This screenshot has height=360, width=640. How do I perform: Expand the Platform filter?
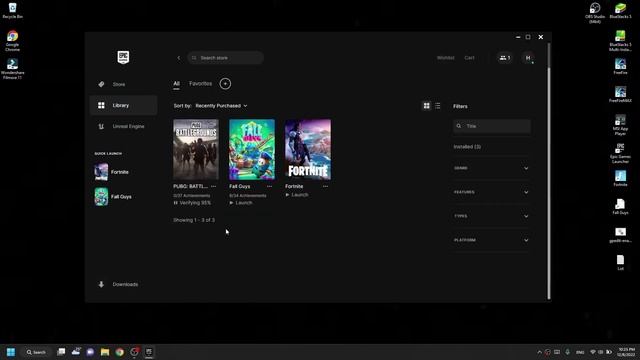pos(491,240)
